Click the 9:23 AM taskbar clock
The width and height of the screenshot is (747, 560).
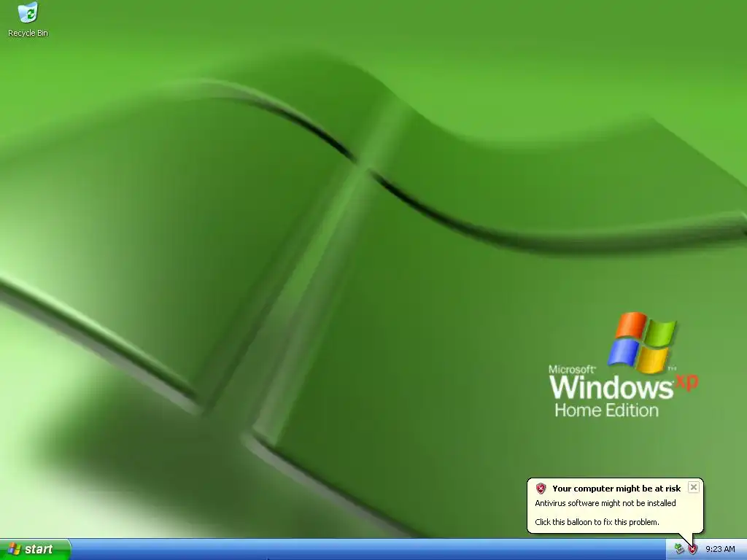point(720,550)
